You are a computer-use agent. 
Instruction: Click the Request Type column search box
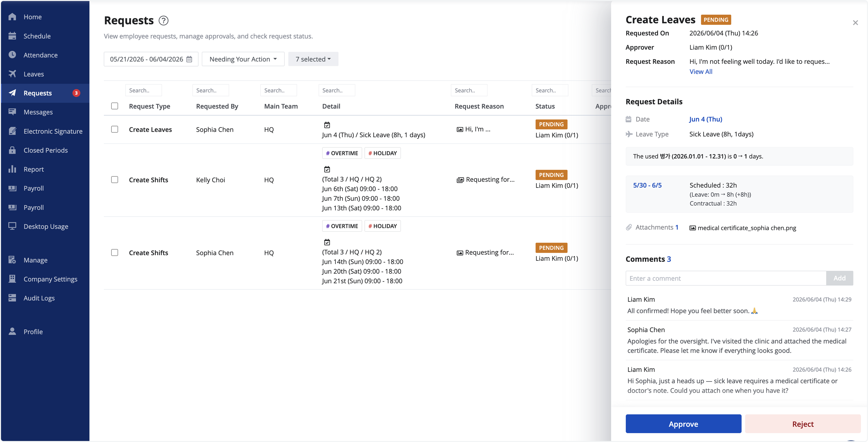coord(144,90)
